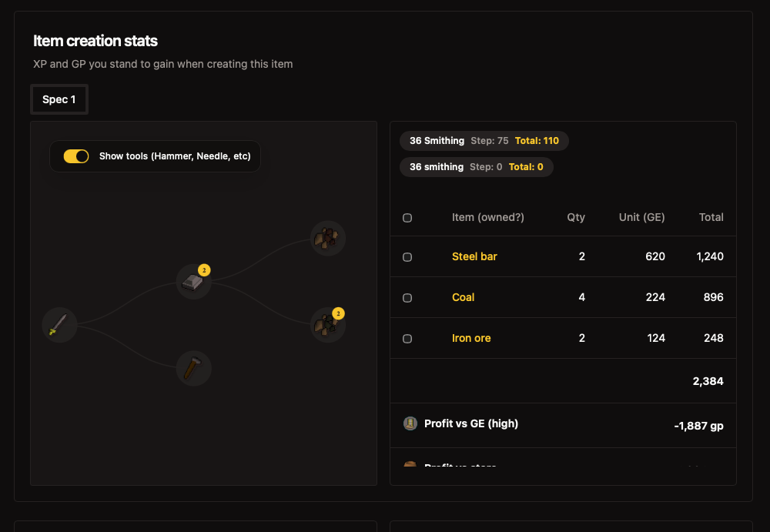Open the Steel bar item link

pyautogui.click(x=474, y=256)
